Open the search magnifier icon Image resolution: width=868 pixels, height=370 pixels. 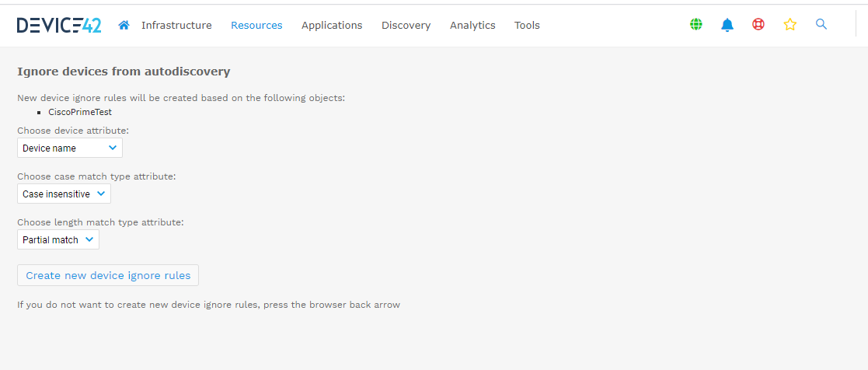coord(821,24)
